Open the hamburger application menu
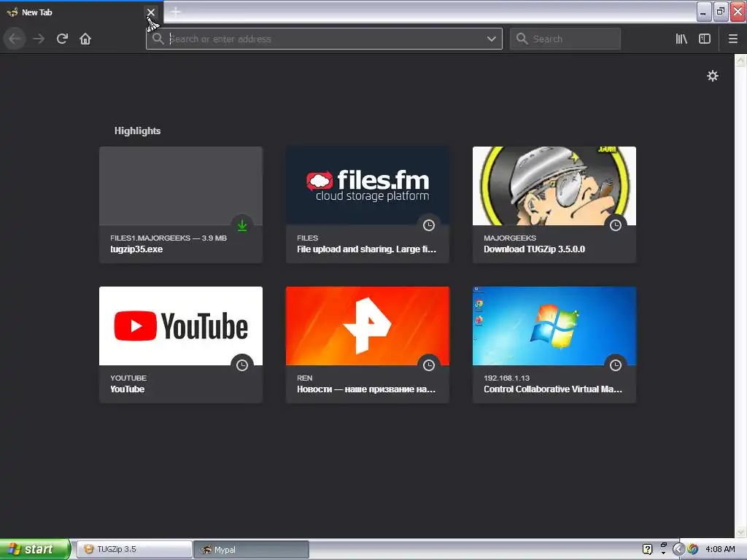 pos(732,39)
